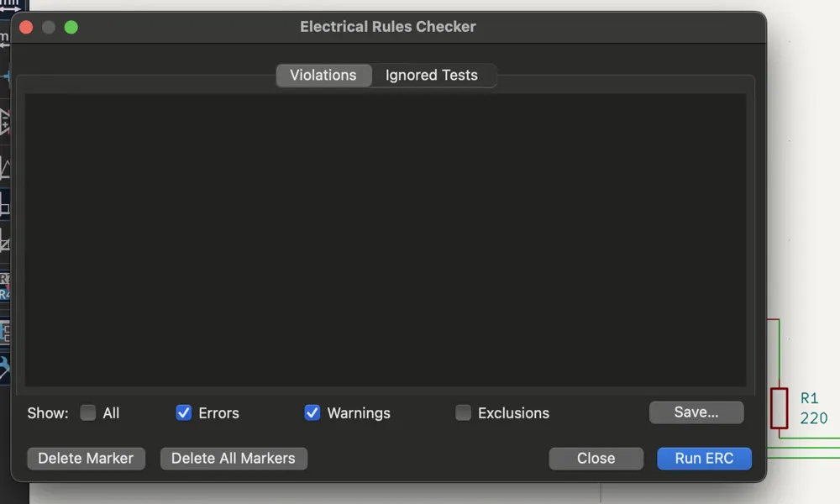Image resolution: width=840 pixels, height=504 pixels.
Task: Click the green zoom window button
Action: pos(71,27)
